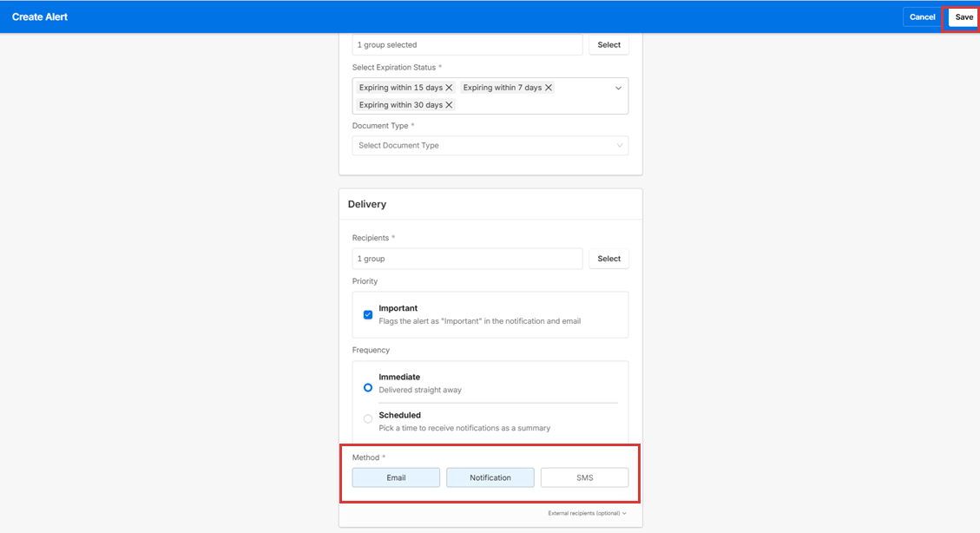Remove the Expiring within 30 days tag

click(x=449, y=105)
